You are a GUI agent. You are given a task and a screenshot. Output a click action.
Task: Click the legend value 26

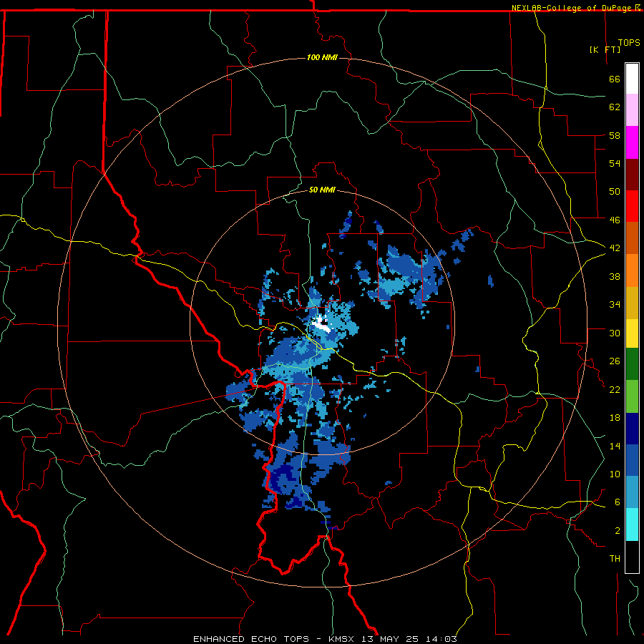[x=615, y=361]
